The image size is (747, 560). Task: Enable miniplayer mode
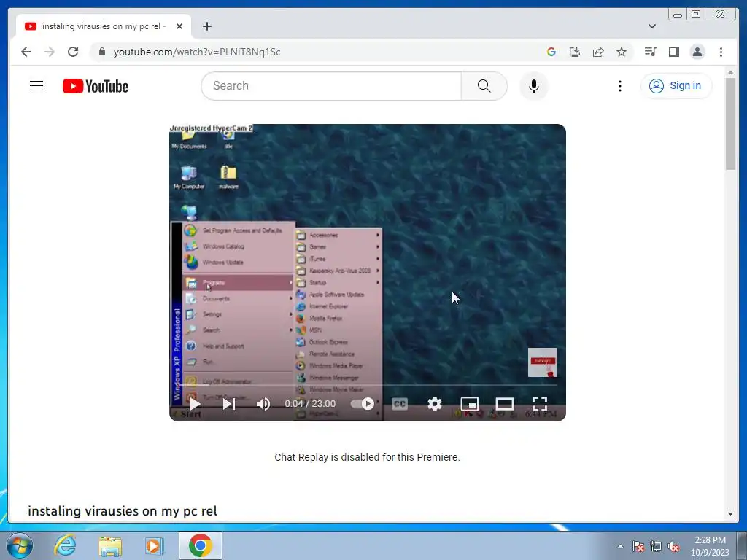469,404
